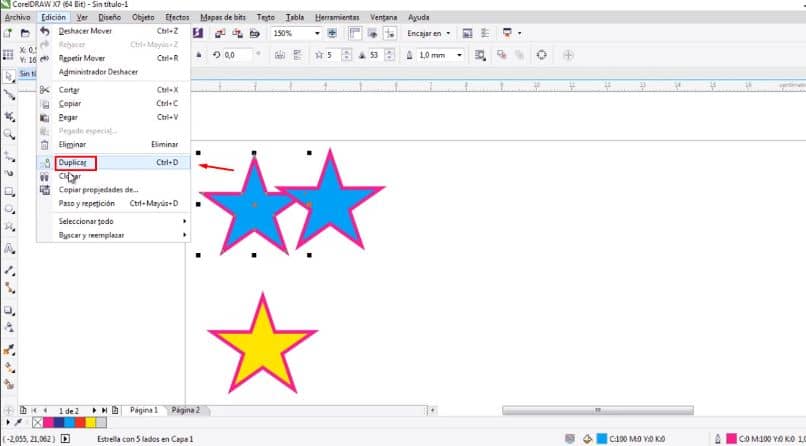Click the convert to curves circle icon
The height and width of the screenshot is (446, 806).
click(x=541, y=55)
